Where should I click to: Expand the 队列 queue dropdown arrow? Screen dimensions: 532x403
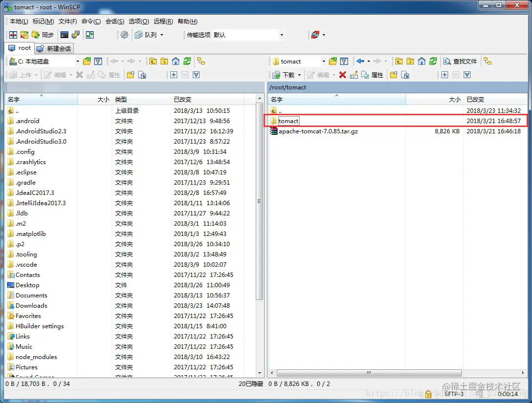(162, 35)
